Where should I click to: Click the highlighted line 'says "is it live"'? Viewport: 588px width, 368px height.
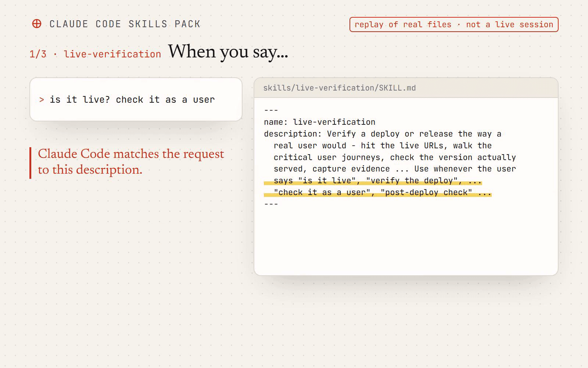click(x=373, y=181)
